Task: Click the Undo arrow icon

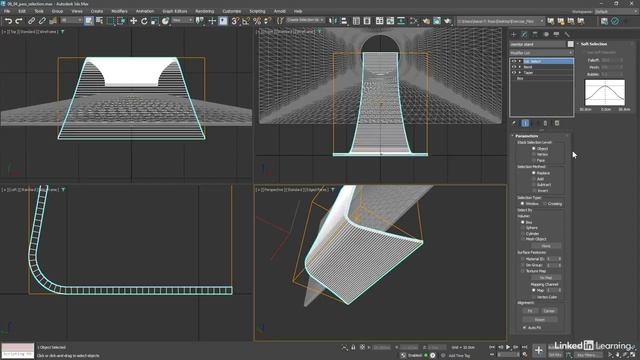Action: point(9,21)
